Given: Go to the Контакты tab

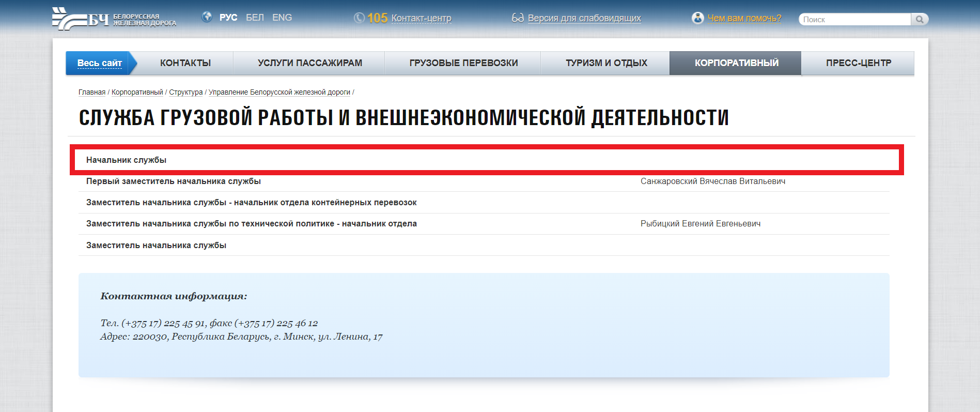Looking at the screenshot, I should click(x=185, y=63).
